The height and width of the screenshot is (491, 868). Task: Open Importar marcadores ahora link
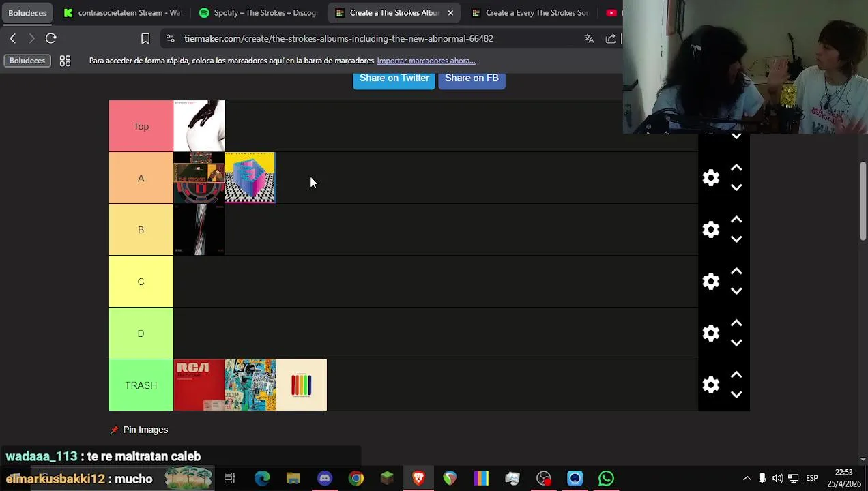coord(426,61)
